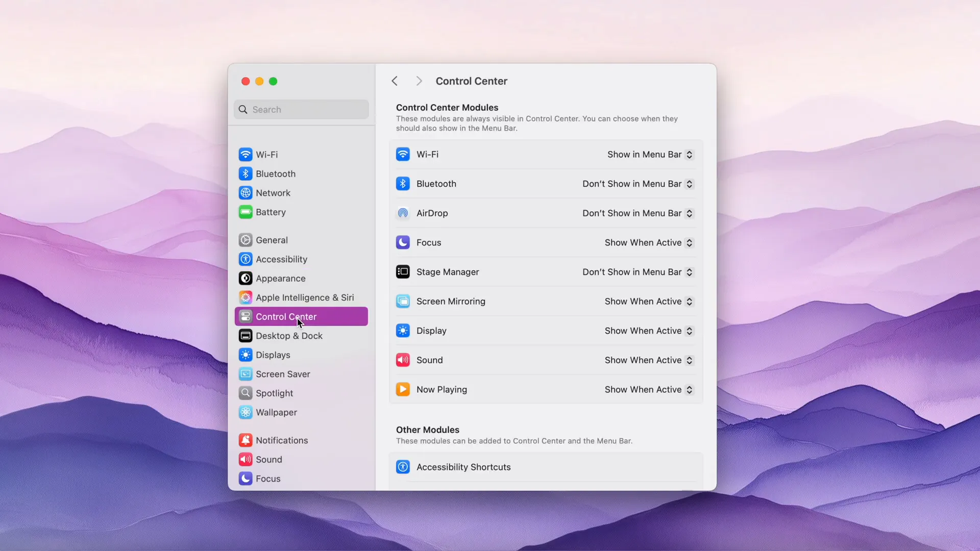Click the Accessibility Shortcuts row label
Viewport: 980px width, 551px height.
click(x=463, y=467)
